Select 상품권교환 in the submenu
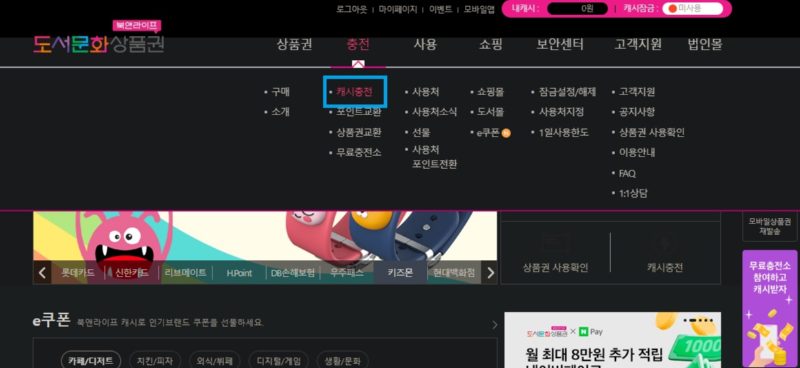This screenshot has width=800, height=368. pyautogui.click(x=358, y=132)
